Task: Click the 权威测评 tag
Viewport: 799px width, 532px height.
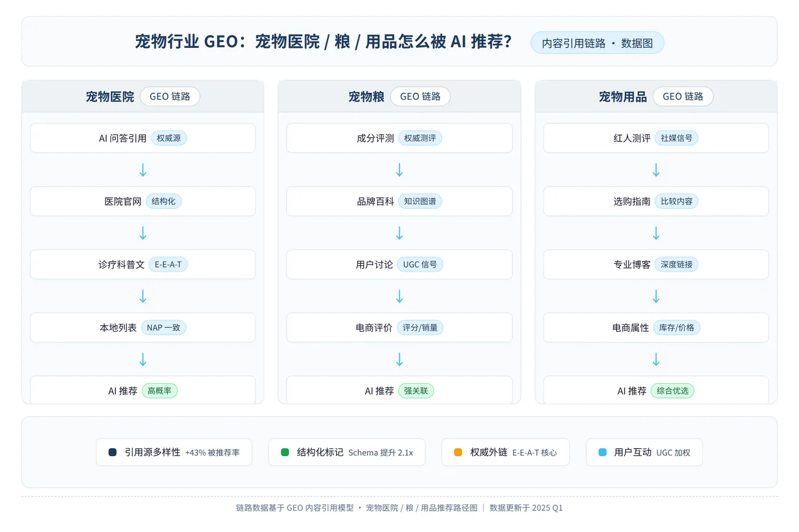Action: click(420, 138)
